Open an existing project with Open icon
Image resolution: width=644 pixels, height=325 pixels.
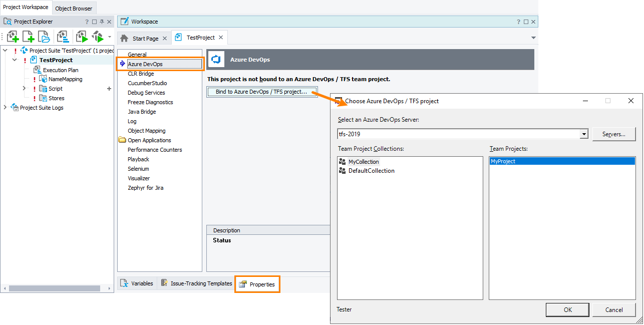[44, 36]
